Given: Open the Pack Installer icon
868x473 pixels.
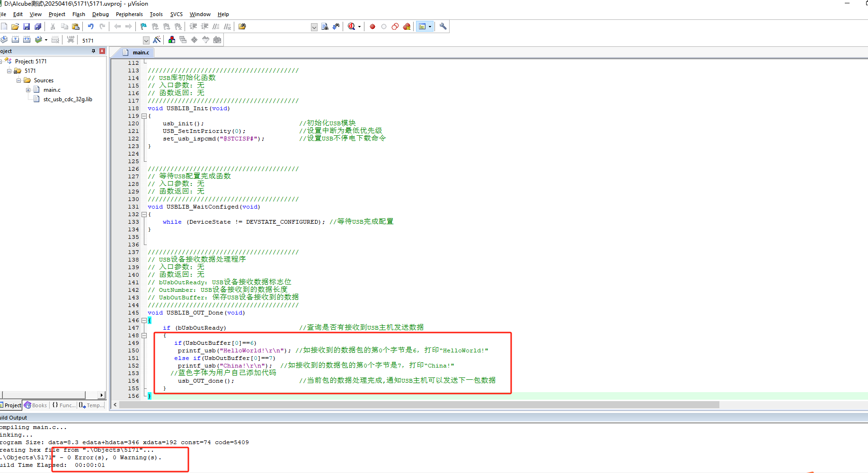Looking at the screenshot, I should tap(217, 40).
